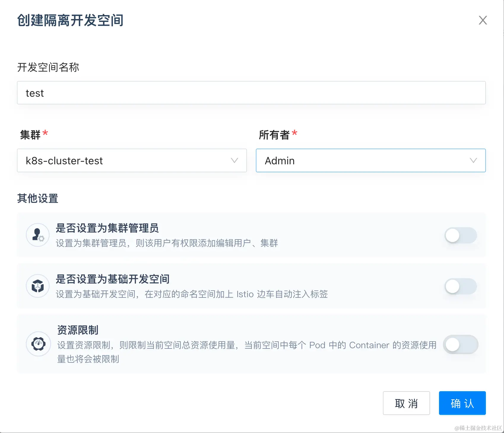Click the 其他设置 section title
Screen dimensions: 504x433
click(x=38, y=198)
